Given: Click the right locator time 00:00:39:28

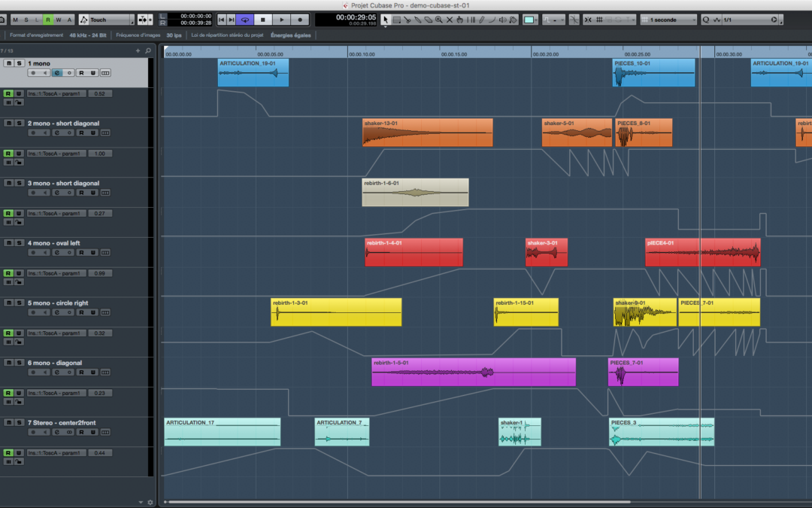Looking at the screenshot, I should click(x=195, y=23).
